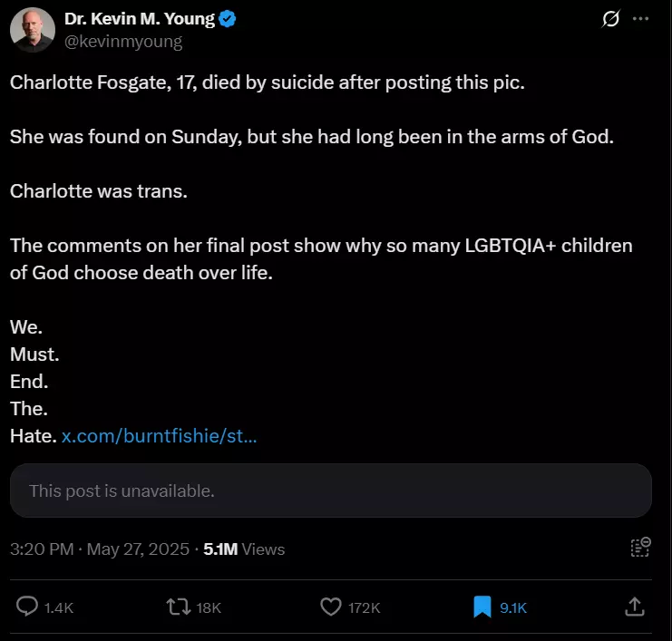
Task: Click the blue verified badge
Action: coord(228,20)
